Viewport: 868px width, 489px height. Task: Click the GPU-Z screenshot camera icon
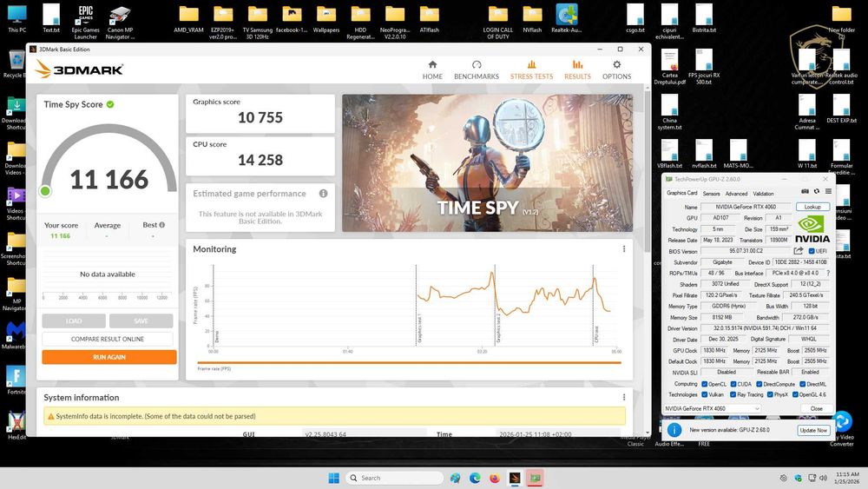[805, 192]
